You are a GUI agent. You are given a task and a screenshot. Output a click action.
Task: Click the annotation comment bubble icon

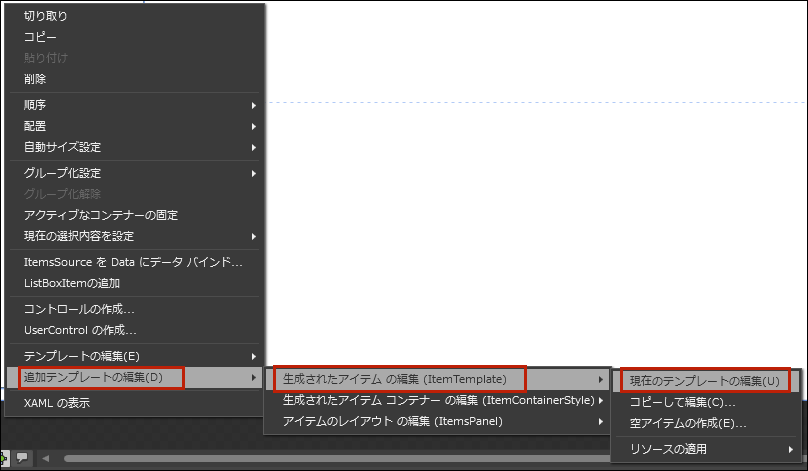[x=22, y=458]
